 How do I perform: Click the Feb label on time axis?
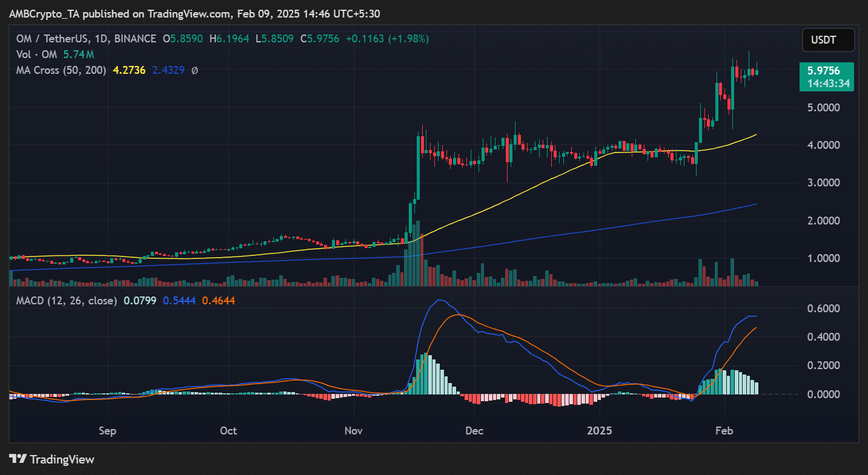click(x=724, y=431)
